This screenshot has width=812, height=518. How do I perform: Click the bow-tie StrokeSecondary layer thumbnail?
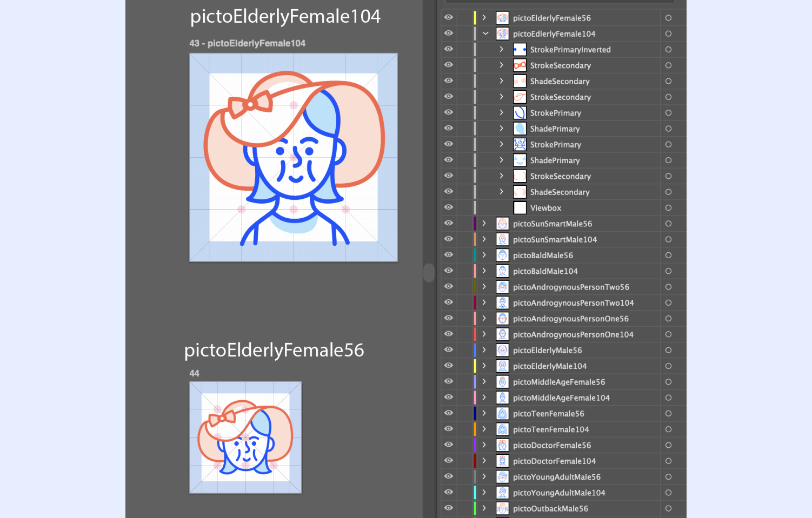pos(520,65)
